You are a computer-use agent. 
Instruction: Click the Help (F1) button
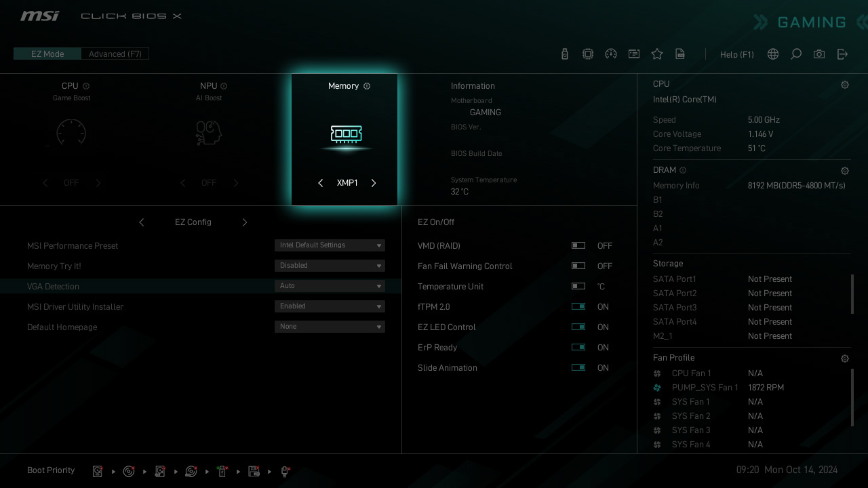tap(736, 55)
